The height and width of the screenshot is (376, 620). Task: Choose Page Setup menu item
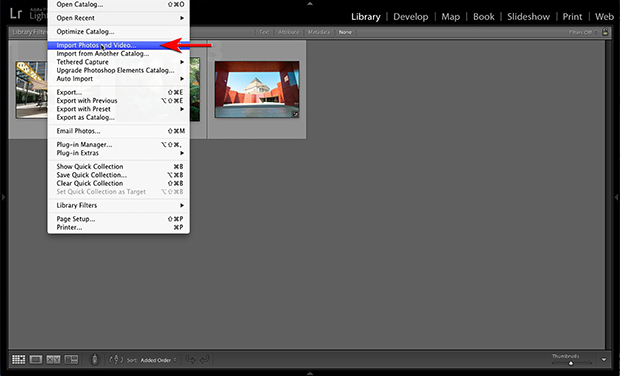tap(119, 219)
